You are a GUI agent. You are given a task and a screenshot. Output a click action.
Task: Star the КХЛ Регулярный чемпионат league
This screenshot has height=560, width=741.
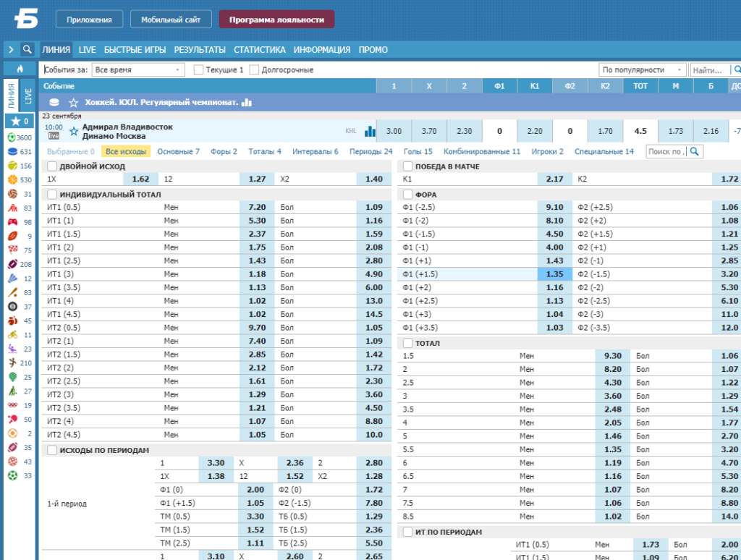point(73,102)
